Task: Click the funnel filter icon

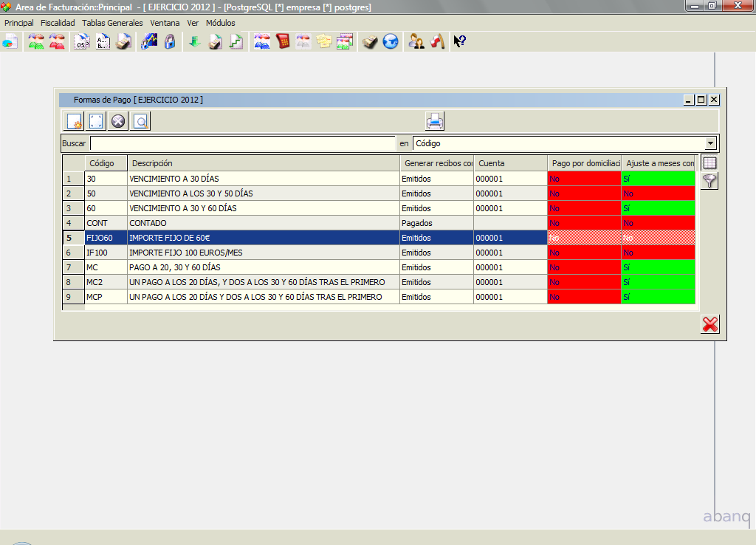Action: click(709, 181)
